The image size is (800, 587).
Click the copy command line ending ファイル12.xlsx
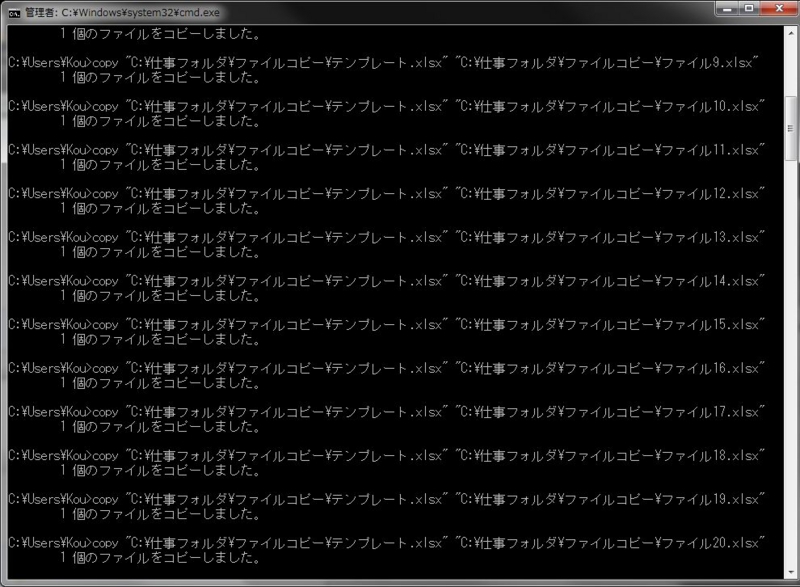[x=386, y=194]
